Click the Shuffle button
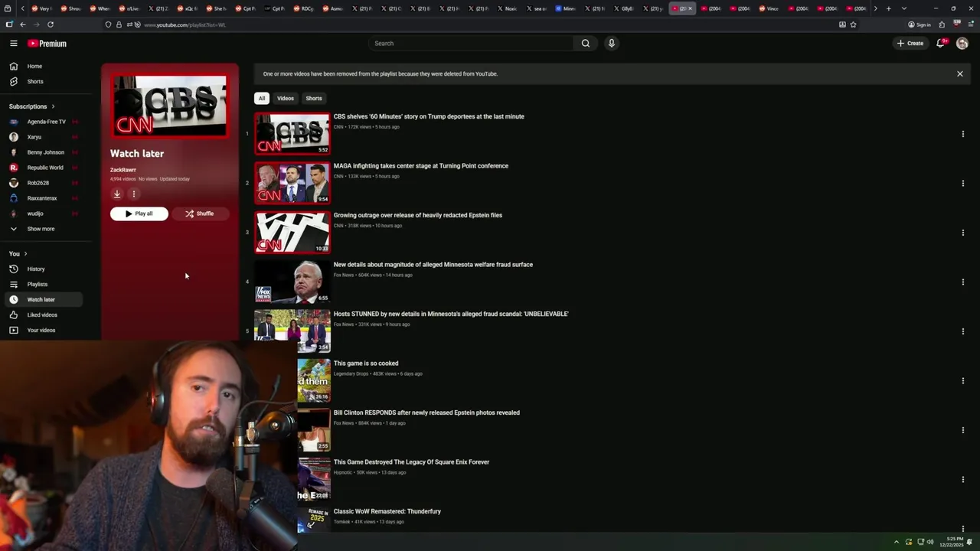 tap(199, 214)
